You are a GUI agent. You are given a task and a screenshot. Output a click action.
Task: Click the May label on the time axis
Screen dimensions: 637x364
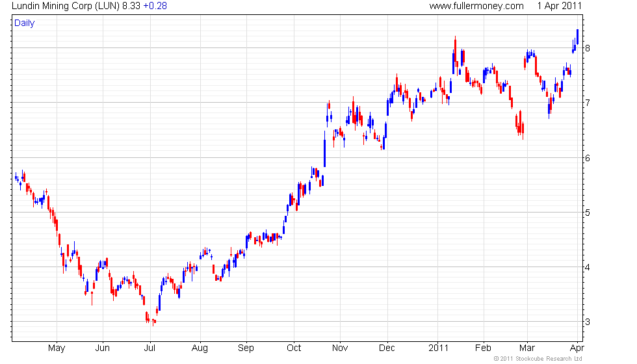pyautogui.click(x=57, y=348)
